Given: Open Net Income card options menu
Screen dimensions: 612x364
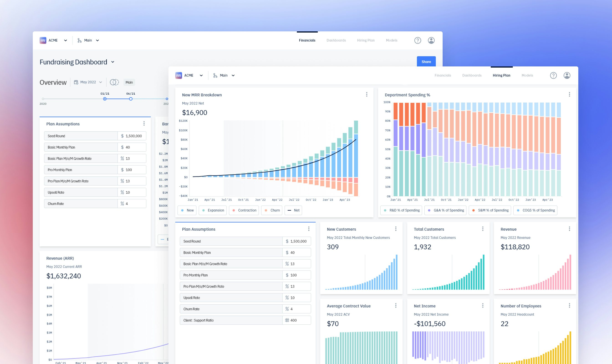Looking at the screenshot, I should tap(483, 306).
